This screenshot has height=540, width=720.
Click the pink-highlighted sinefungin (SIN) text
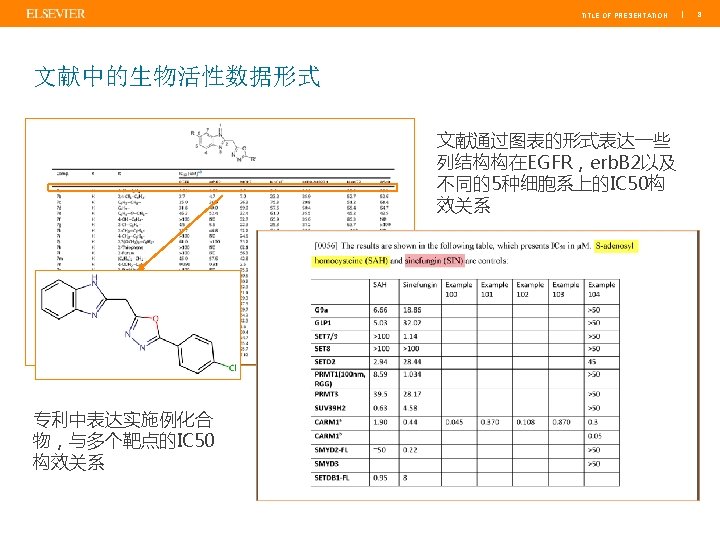tap(434, 261)
